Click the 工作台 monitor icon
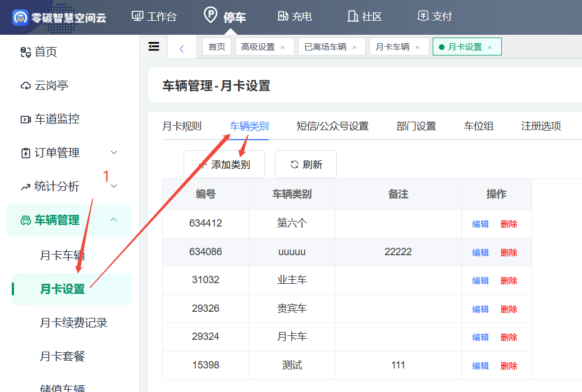Viewport: 582px width, 392px height. [138, 16]
